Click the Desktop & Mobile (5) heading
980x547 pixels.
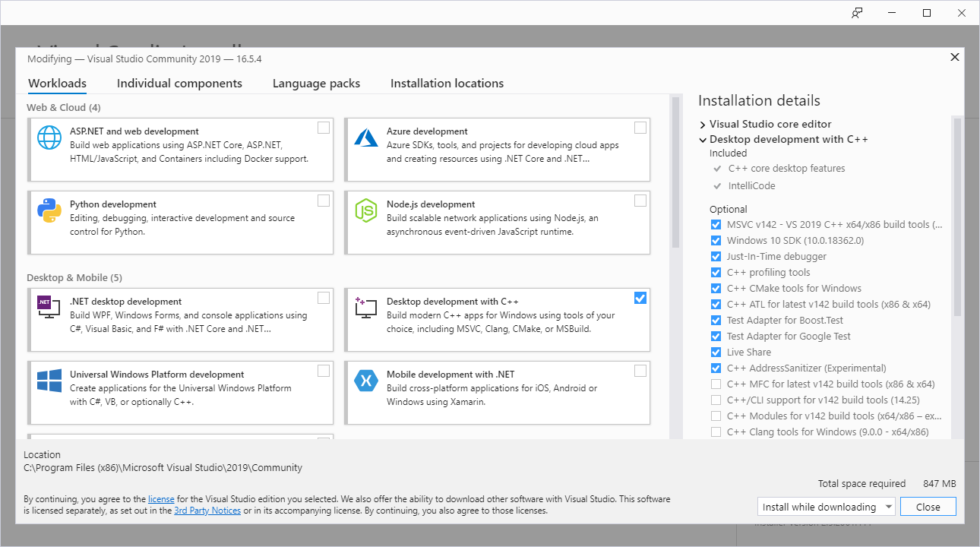point(74,277)
